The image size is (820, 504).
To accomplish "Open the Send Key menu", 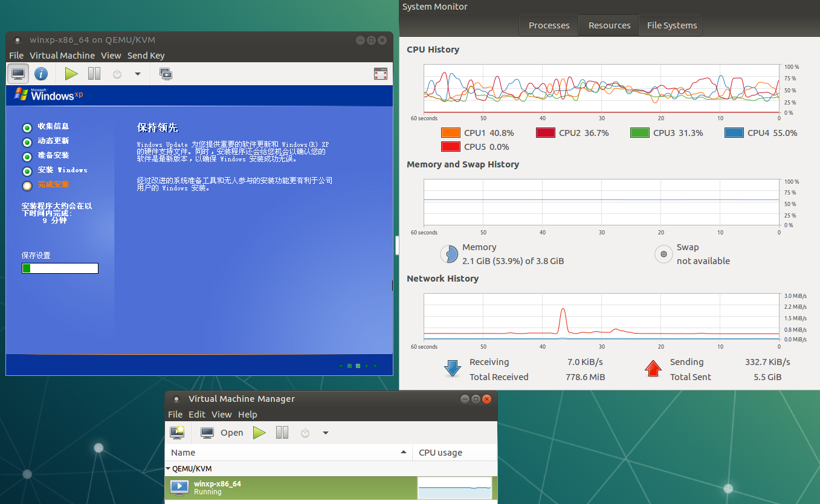I will click(146, 56).
